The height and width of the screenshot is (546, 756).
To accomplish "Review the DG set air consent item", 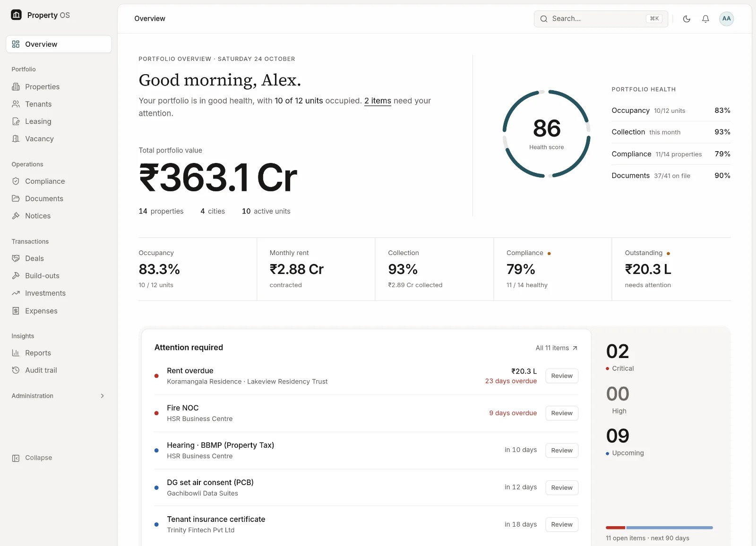I will [561, 488].
